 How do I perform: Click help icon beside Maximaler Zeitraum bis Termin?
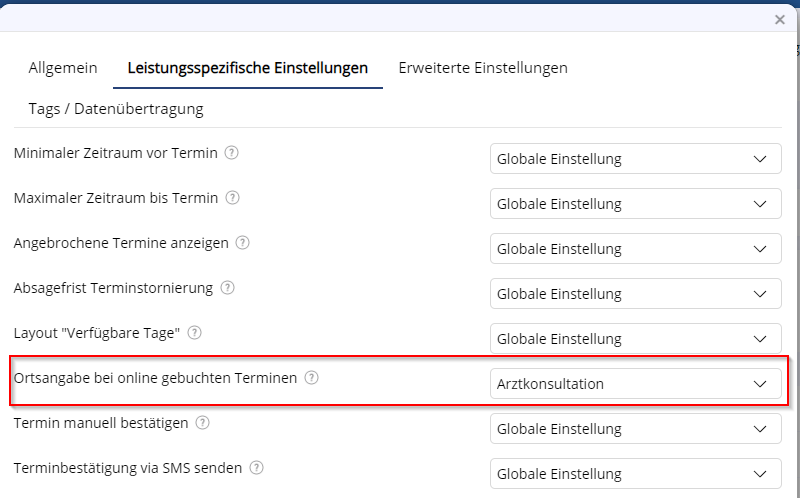[x=233, y=198]
